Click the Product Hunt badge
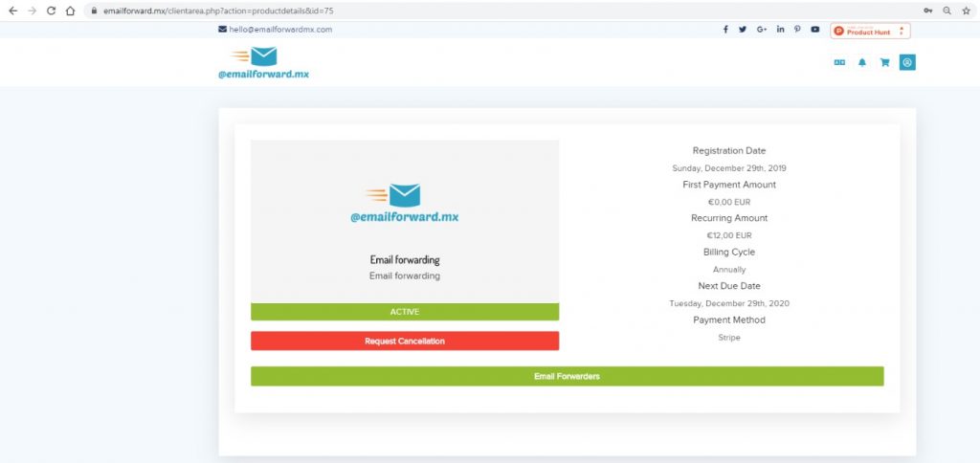Image resolution: width=980 pixels, height=463 pixels. point(870,31)
